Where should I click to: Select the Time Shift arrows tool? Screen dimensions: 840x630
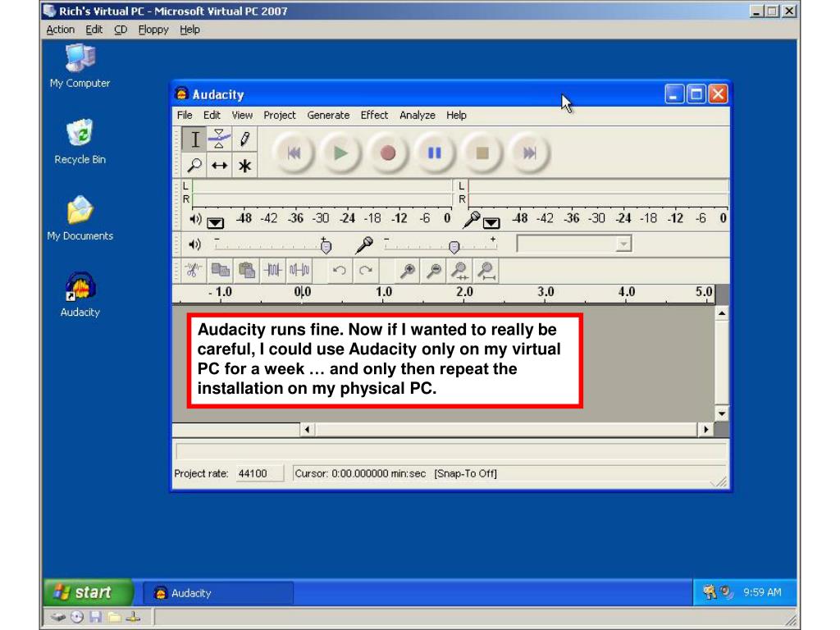coord(219,165)
